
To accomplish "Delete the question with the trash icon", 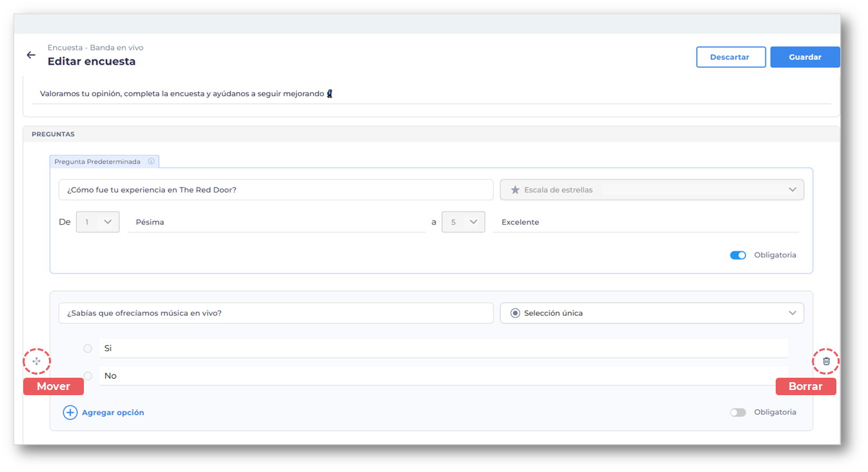I will pos(826,362).
